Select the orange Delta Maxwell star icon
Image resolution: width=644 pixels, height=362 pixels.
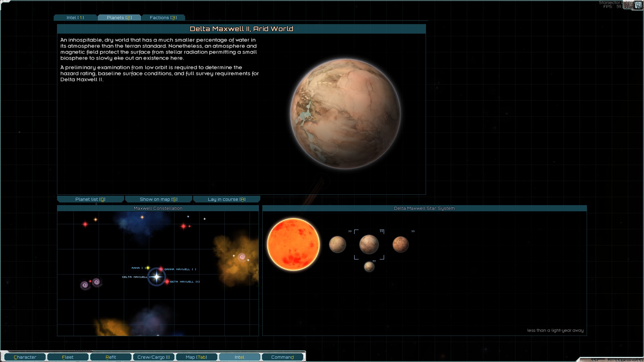(293, 244)
